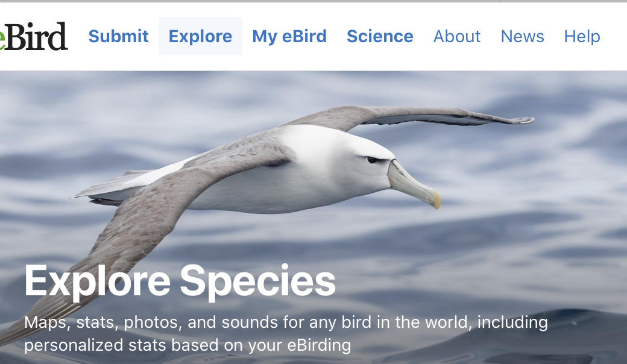Click the Explore Species heading
The width and height of the screenshot is (627, 364).
click(x=180, y=281)
